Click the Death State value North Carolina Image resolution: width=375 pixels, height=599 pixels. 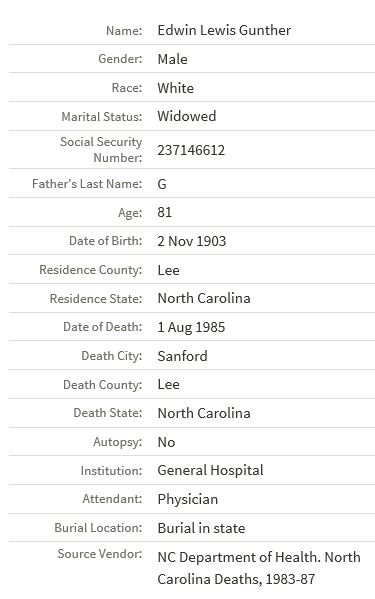[204, 413]
